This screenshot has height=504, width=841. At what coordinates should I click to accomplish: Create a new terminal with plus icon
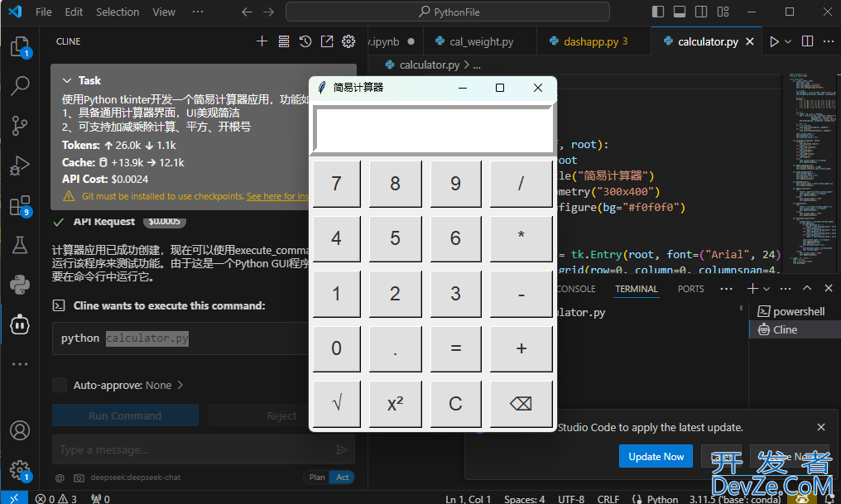752,289
